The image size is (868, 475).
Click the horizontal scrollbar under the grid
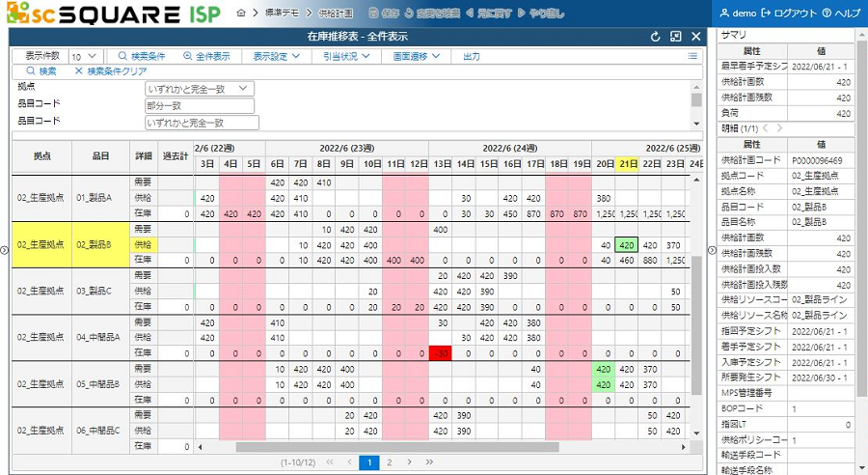coord(386,447)
